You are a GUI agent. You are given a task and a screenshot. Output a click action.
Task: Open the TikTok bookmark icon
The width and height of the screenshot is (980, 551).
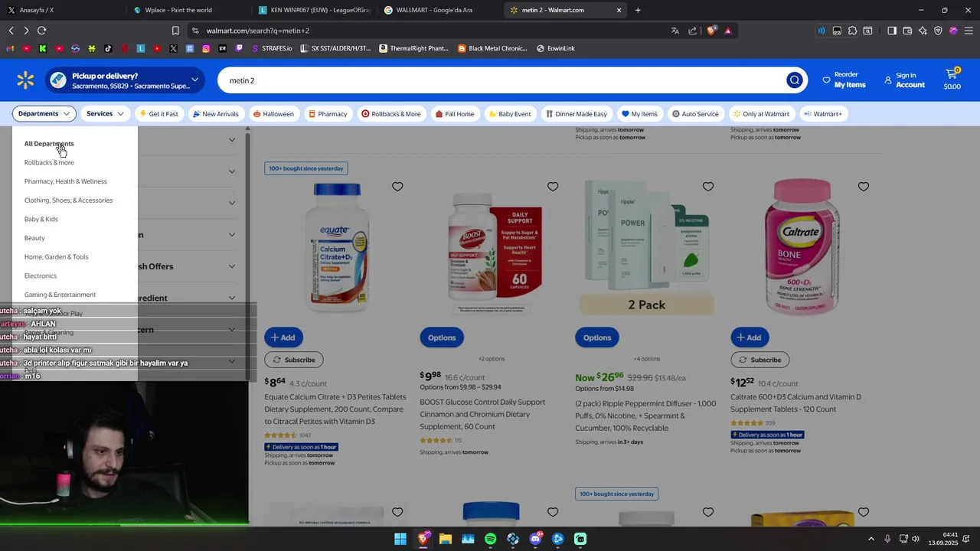tap(108, 48)
